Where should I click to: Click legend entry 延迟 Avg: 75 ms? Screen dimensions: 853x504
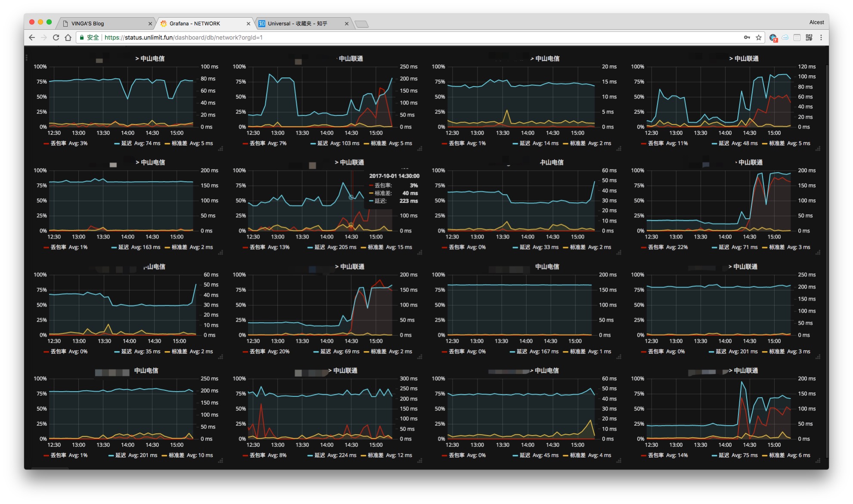pos(735,455)
